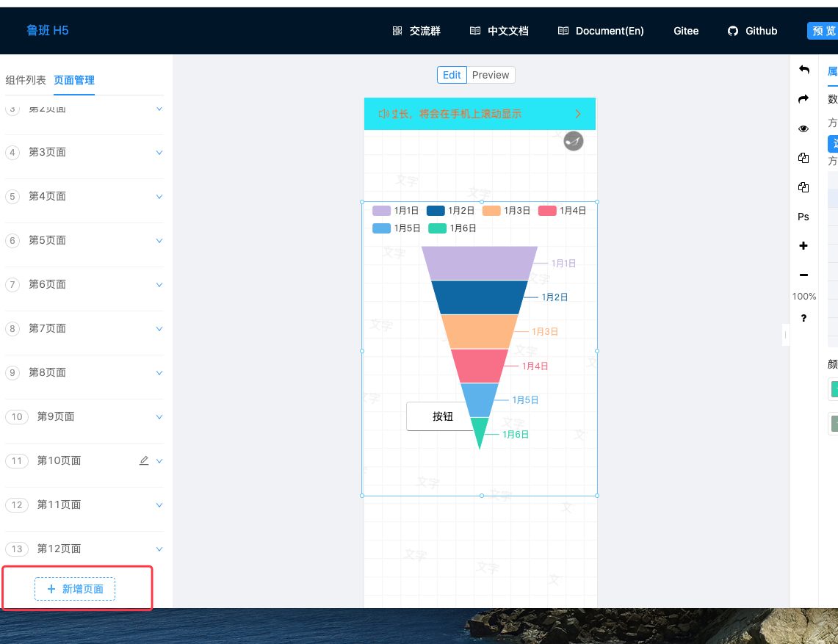Open the Github repository link

753,31
